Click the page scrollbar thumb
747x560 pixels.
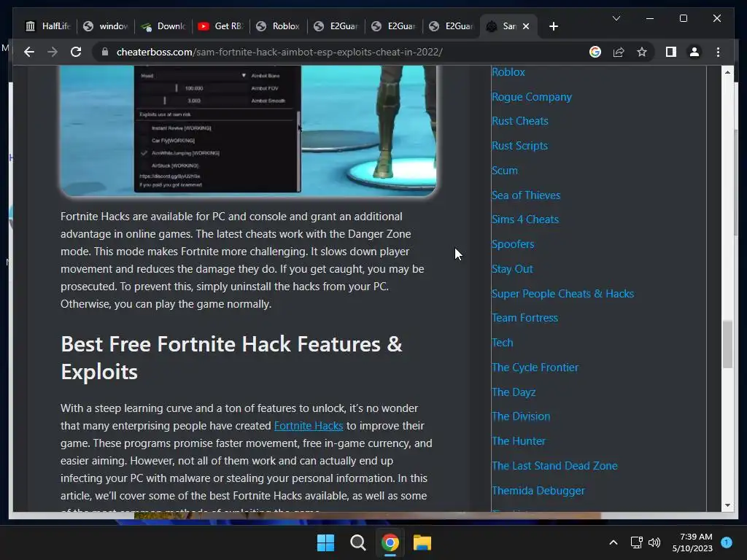727,344
